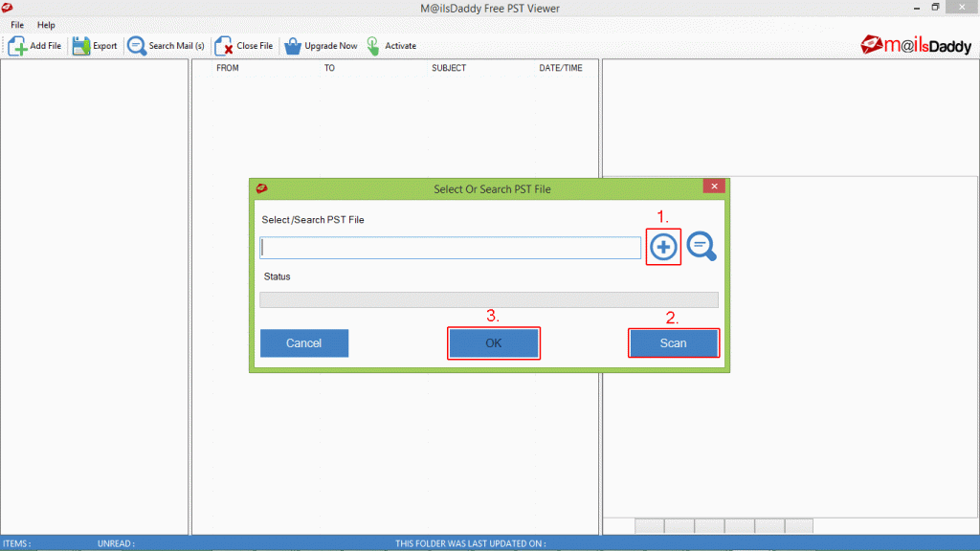
Task: Click the Cancel button in dialog
Action: 304,343
